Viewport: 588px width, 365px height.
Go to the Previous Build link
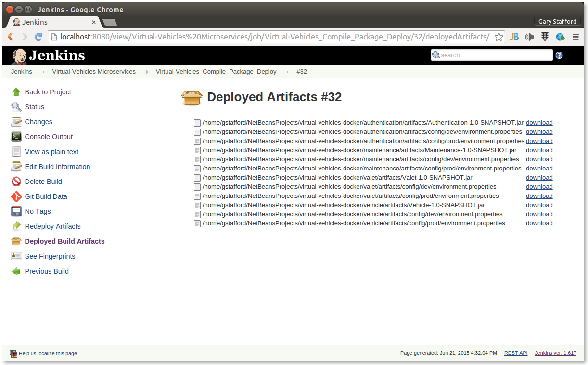(47, 271)
